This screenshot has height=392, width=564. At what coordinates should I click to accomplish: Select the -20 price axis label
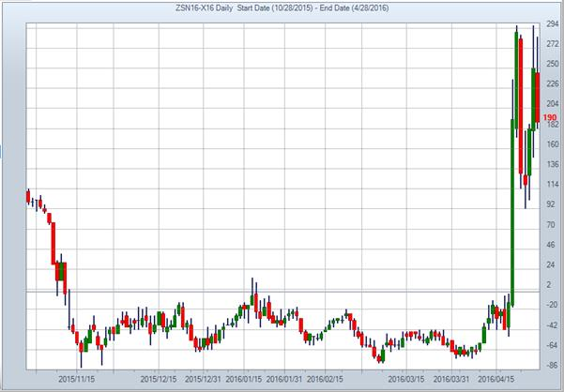tap(551, 305)
